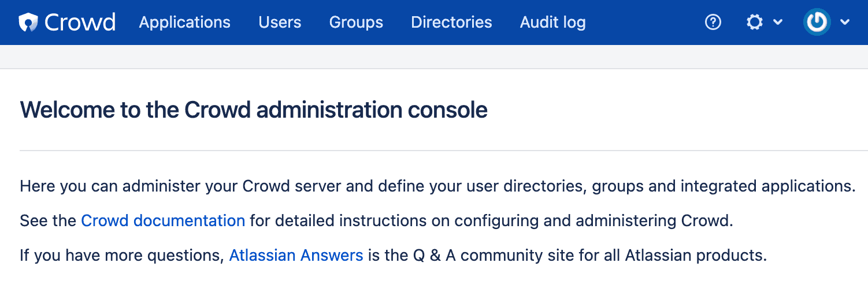View the Audit log

coord(552,22)
